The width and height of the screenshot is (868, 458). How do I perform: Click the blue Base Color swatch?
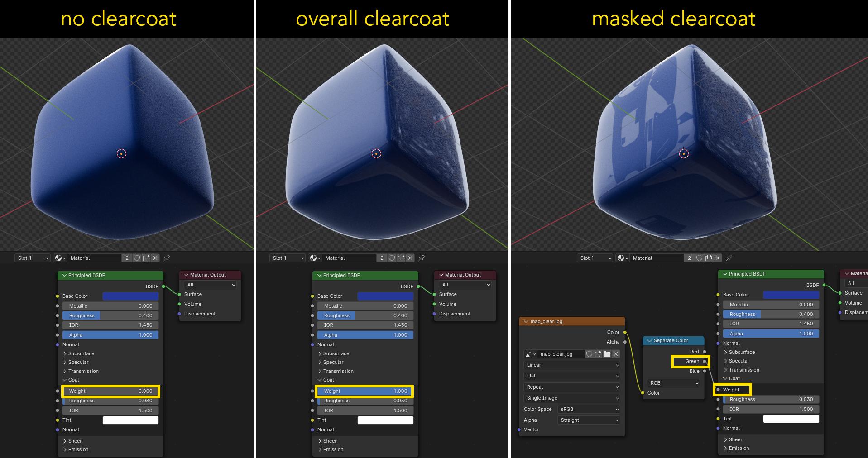[x=130, y=296]
